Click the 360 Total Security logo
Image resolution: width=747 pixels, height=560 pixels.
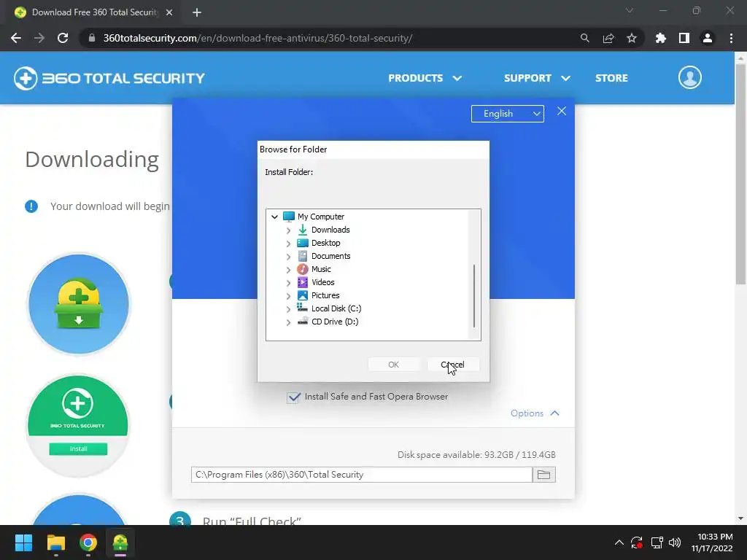(109, 78)
